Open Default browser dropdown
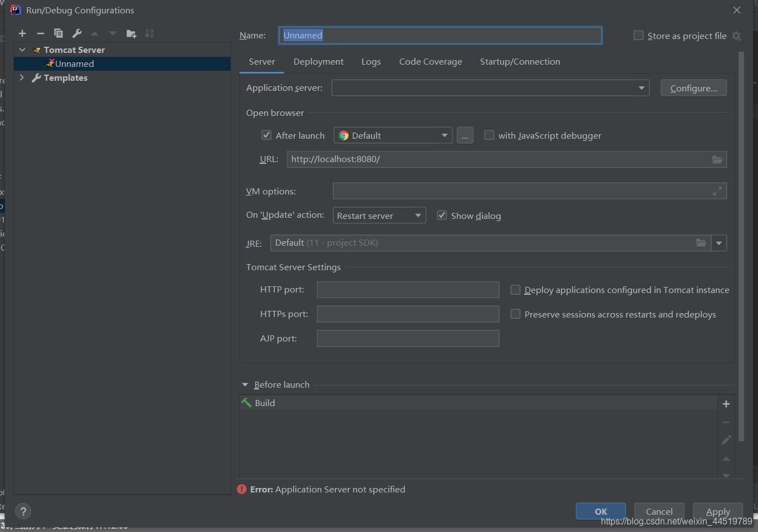 click(393, 135)
